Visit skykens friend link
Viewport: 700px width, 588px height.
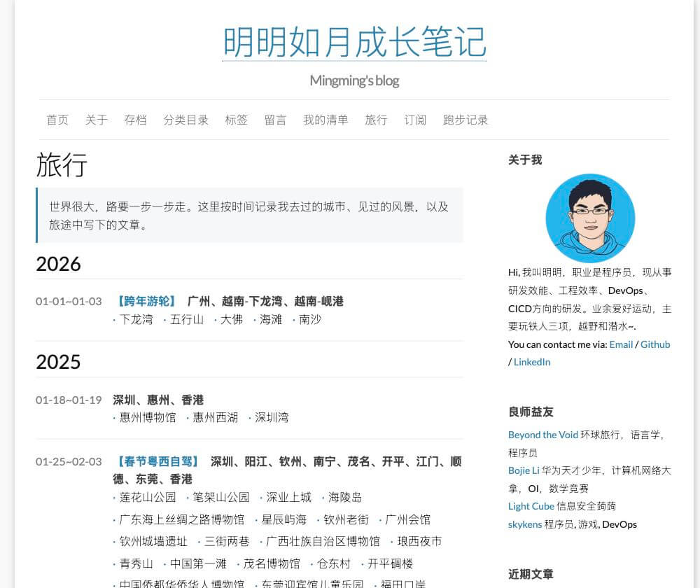tap(525, 524)
